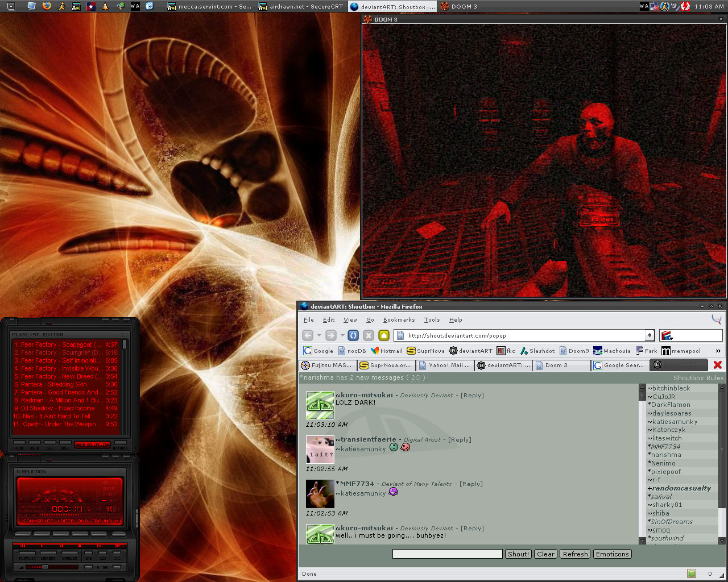Open the Back history dropdown arrow
The width and height of the screenshot is (728, 582).
(318, 335)
